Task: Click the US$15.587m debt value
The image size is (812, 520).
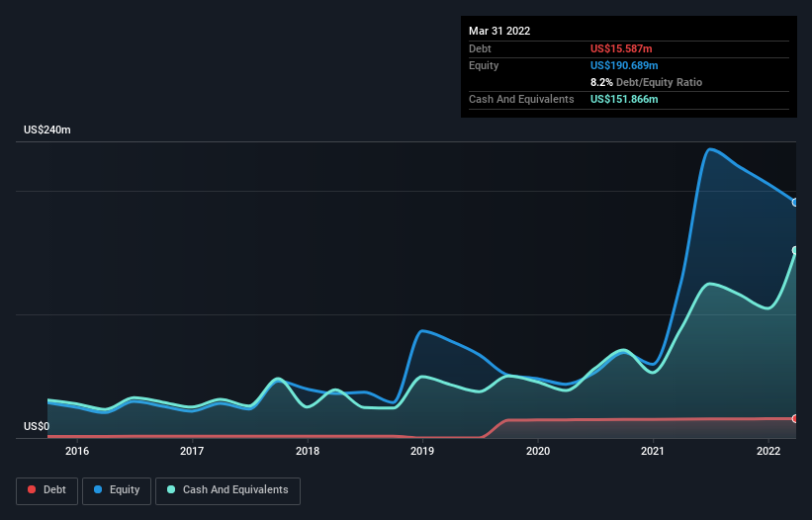Action: click(x=621, y=48)
